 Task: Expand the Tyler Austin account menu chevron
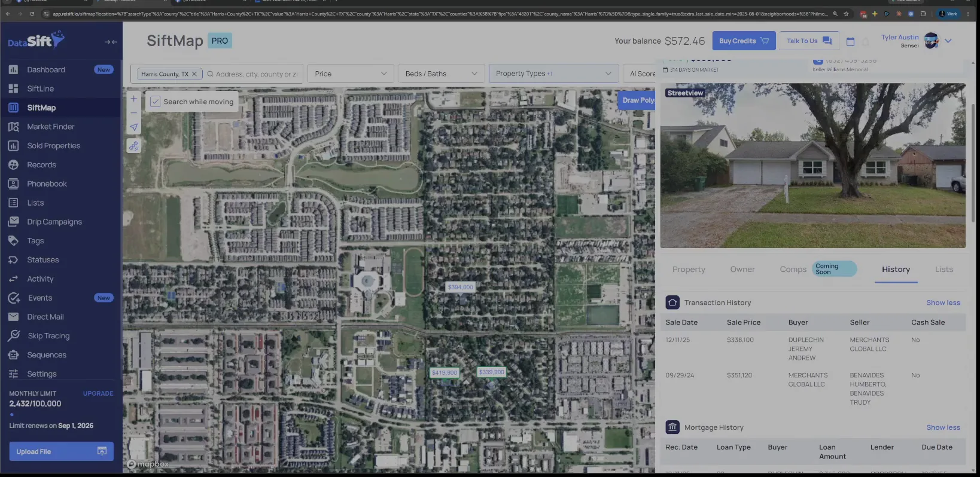pos(948,41)
